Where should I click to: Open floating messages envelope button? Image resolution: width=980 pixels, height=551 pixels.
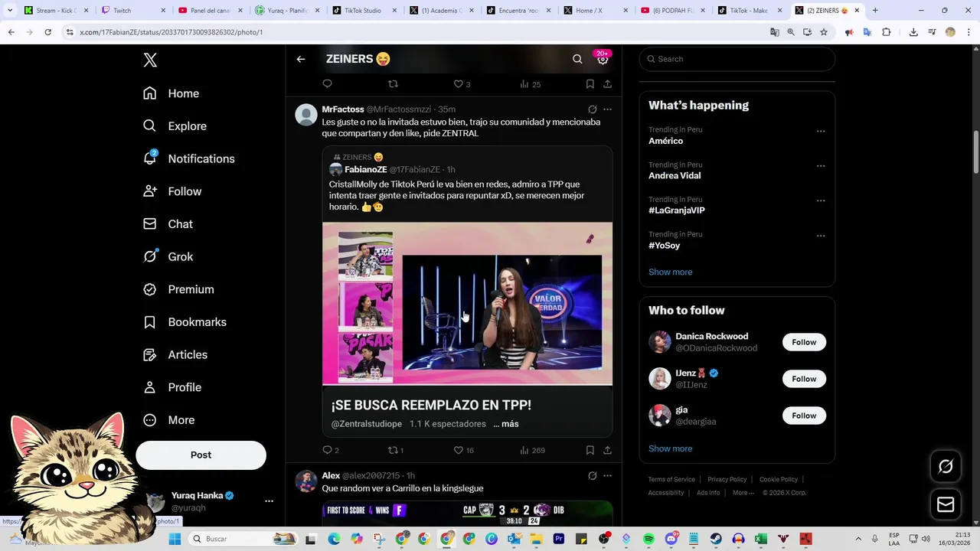click(x=946, y=505)
